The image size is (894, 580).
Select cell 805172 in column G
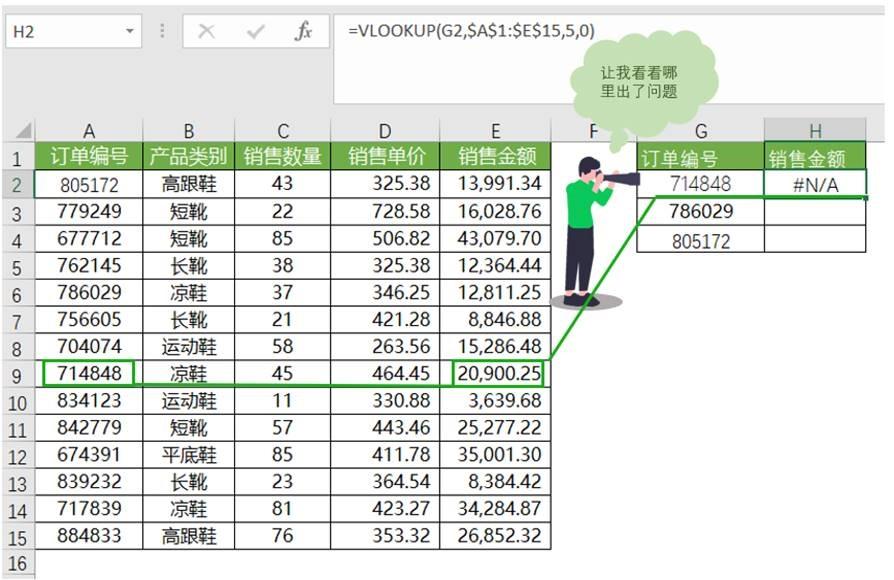(701, 241)
